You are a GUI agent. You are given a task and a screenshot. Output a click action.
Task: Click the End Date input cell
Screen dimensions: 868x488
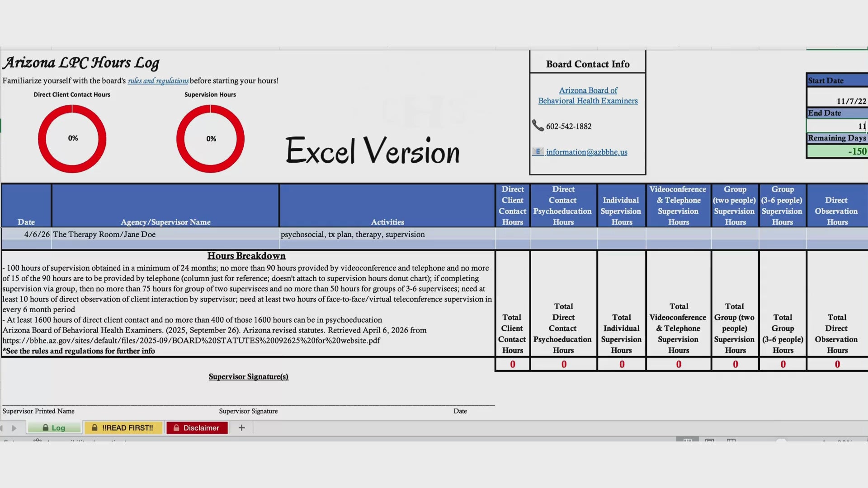[836, 126]
